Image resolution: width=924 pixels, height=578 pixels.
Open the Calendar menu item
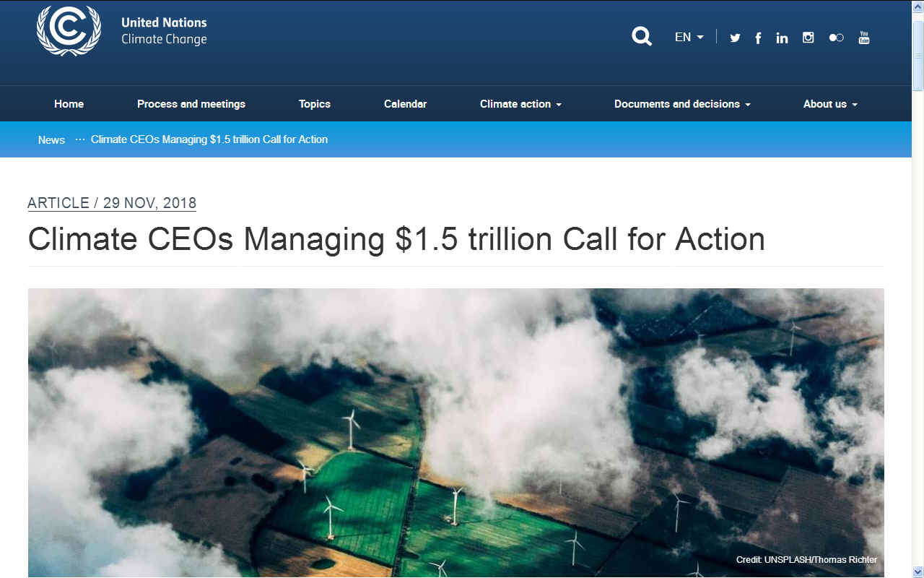point(405,104)
